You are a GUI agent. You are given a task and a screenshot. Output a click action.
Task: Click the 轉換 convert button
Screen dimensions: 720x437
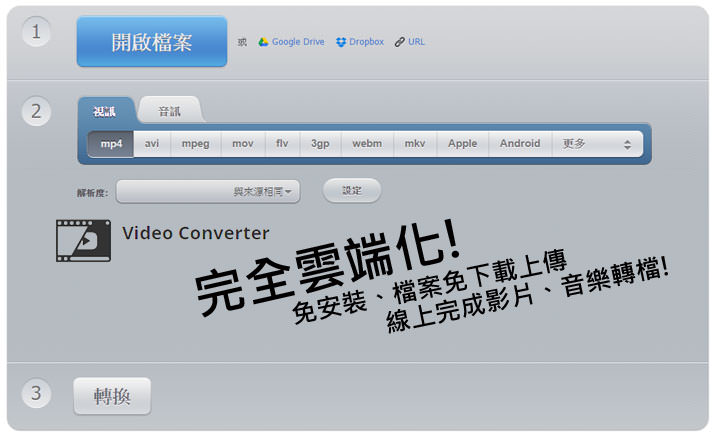(x=112, y=396)
